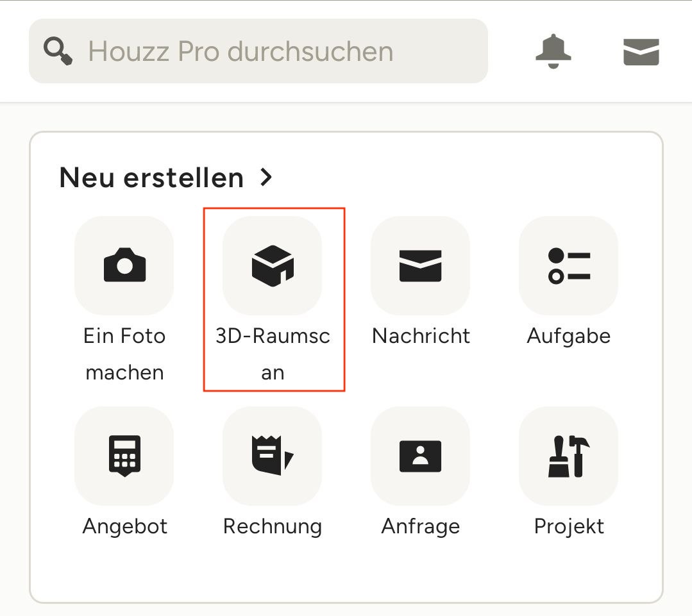Tap the Rechnung invoice icon
The image size is (692, 616).
click(x=273, y=456)
